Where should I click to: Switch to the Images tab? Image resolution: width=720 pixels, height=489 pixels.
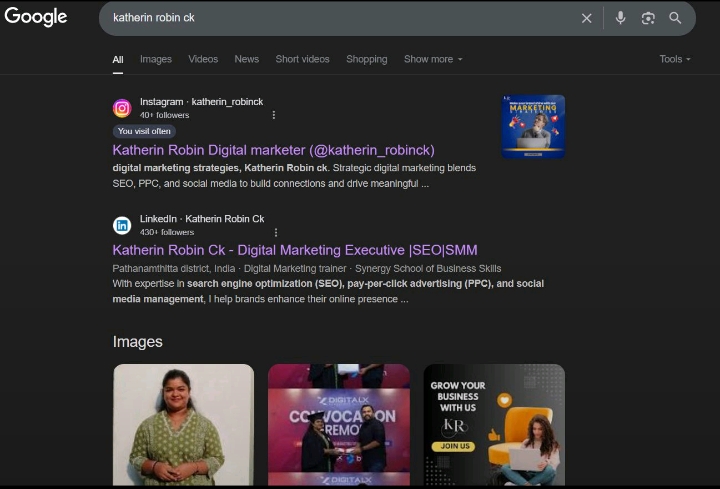(155, 59)
